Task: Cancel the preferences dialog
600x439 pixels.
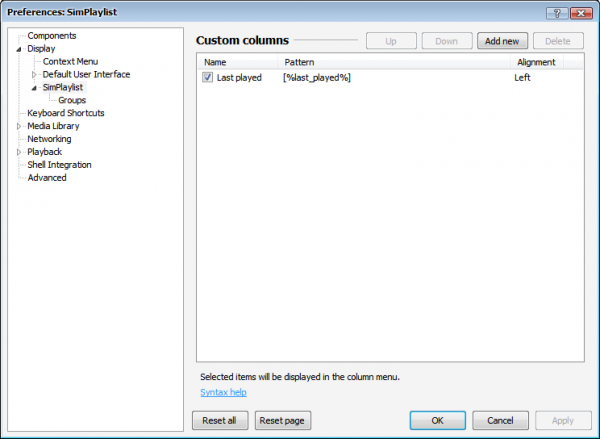Action: (500, 421)
